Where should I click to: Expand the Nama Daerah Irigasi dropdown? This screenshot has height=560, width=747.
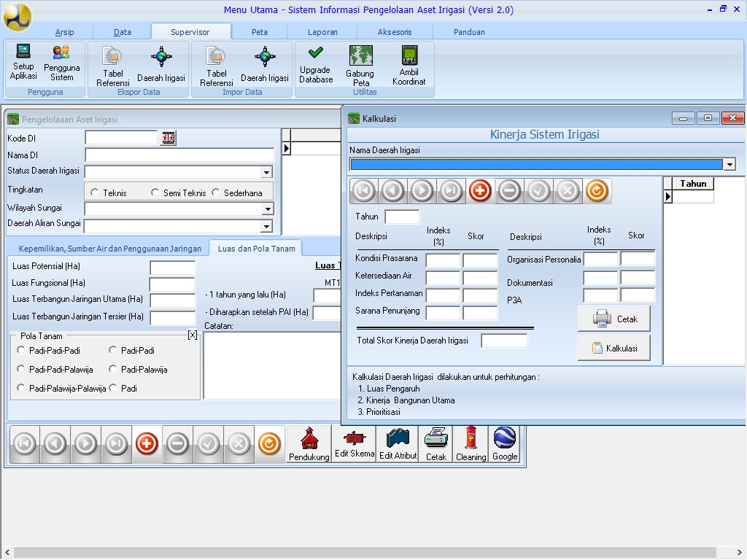729,165
